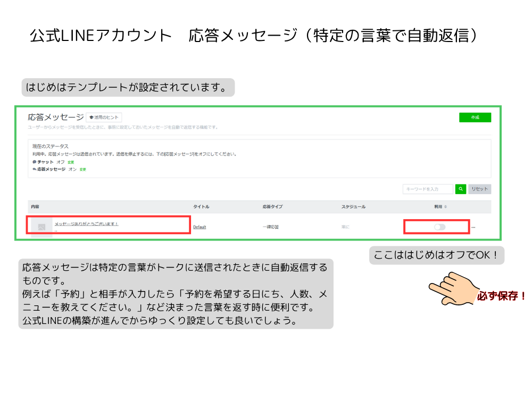
Task: Open the Default title link
Action: click(x=199, y=227)
